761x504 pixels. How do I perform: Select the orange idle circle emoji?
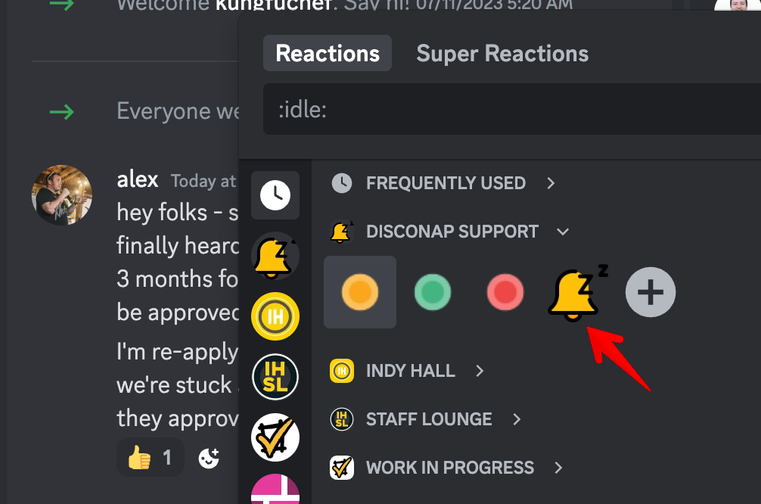click(360, 292)
